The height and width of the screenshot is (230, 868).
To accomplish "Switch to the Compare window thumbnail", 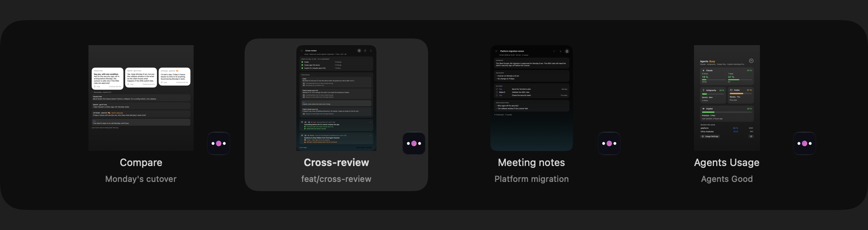I will (141, 98).
